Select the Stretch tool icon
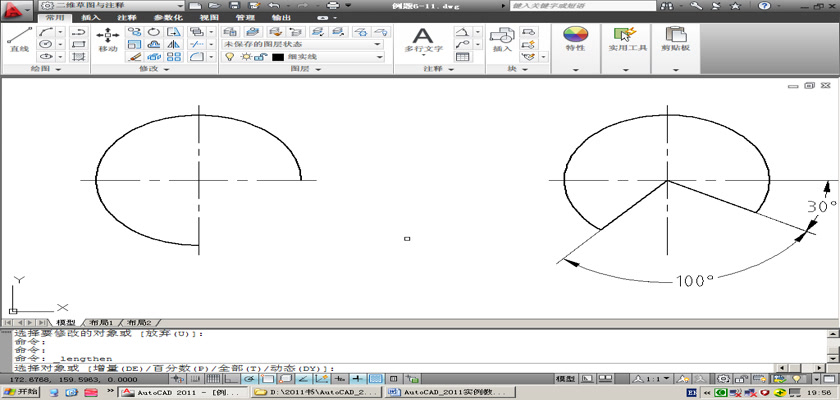 pyautogui.click(x=174, y=32)
